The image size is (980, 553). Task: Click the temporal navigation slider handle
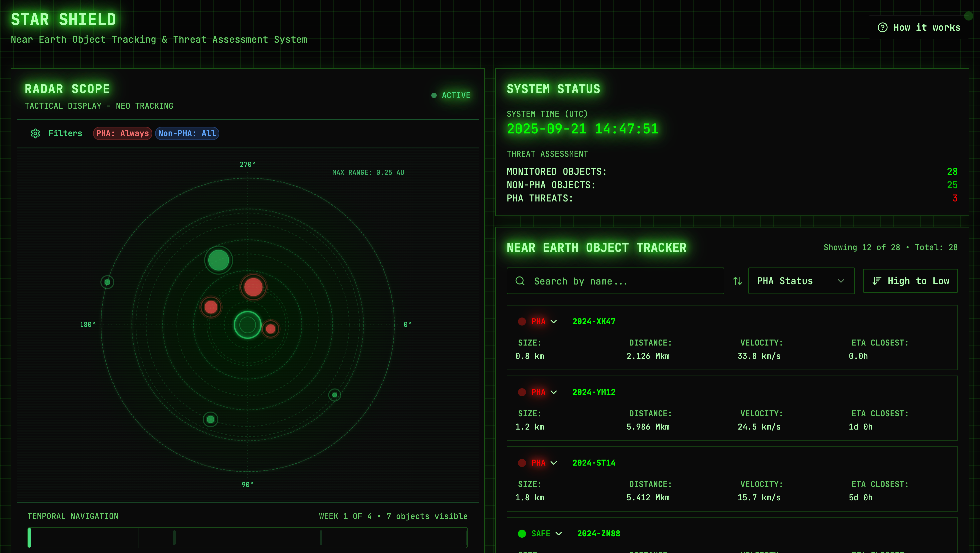pyautogui.click(x=30, y=537)
